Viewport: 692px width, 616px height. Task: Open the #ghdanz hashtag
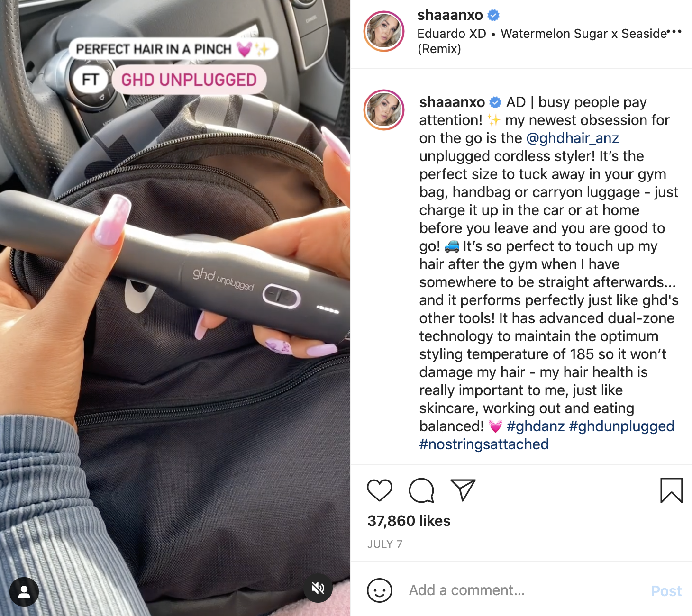coord(536,426)
